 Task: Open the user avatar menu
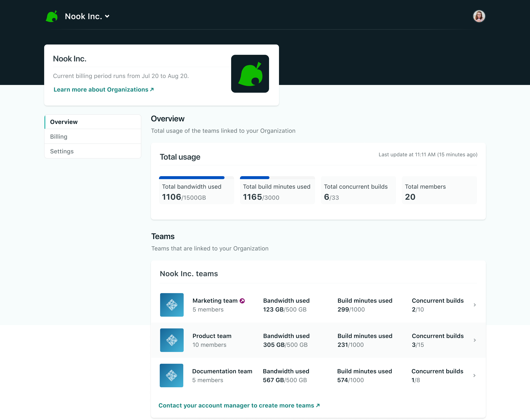pos(479,16)
